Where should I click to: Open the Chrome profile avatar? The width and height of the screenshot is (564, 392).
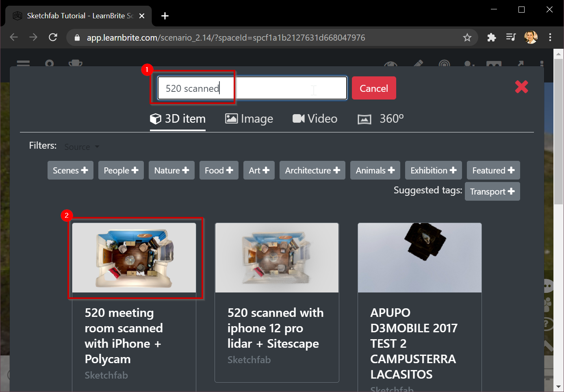pyautogui.click(x=531, y=37)
